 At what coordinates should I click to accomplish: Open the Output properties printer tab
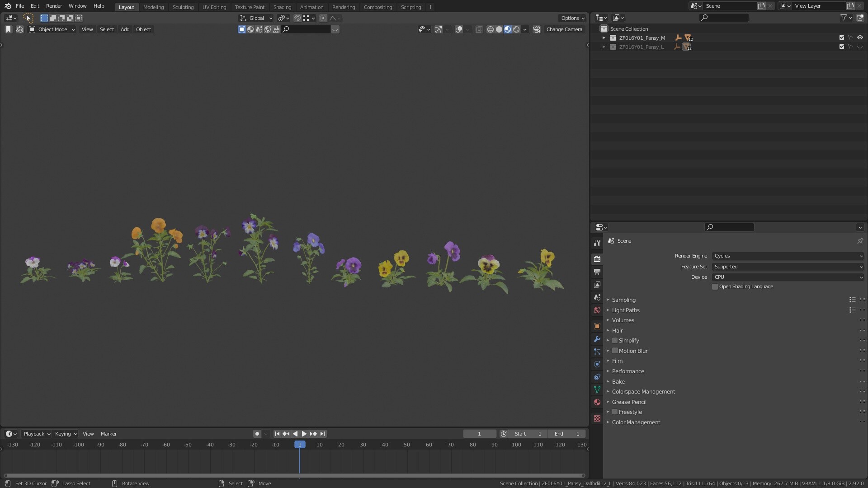click(x=597, y=272)
